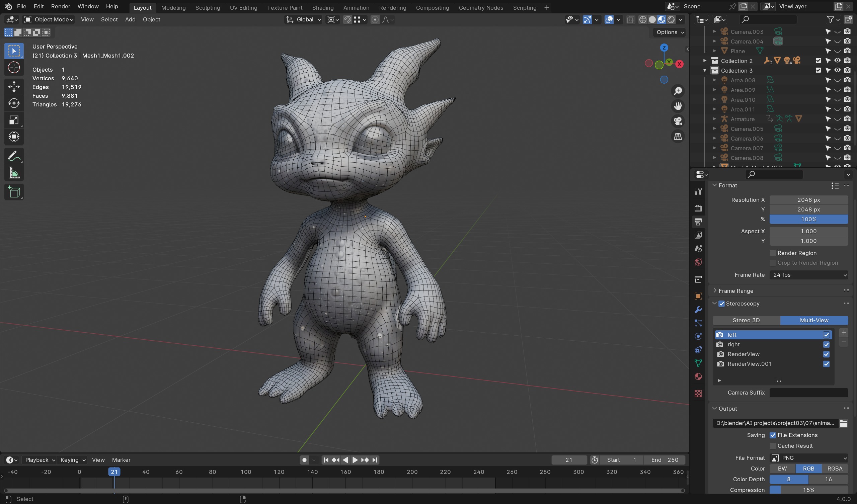The image size is (857, 504).
Task: Switch to the Shading workspace tab
Action: 323,7
